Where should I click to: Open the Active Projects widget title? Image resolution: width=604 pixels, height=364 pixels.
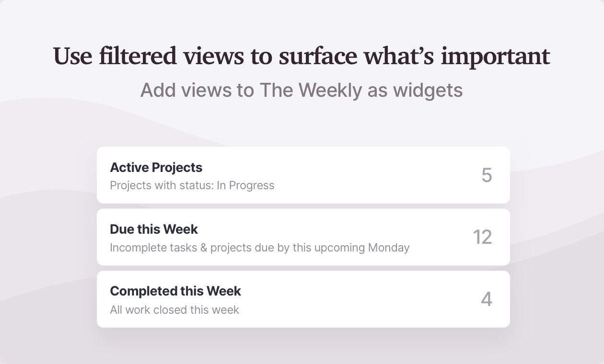pos(156,168)
